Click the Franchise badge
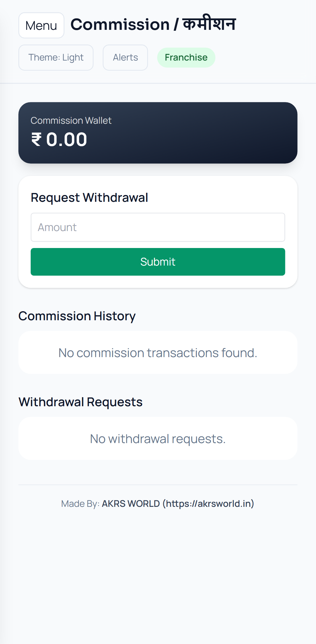The height and width of the screenshot is (644, 316). point(186,58)
